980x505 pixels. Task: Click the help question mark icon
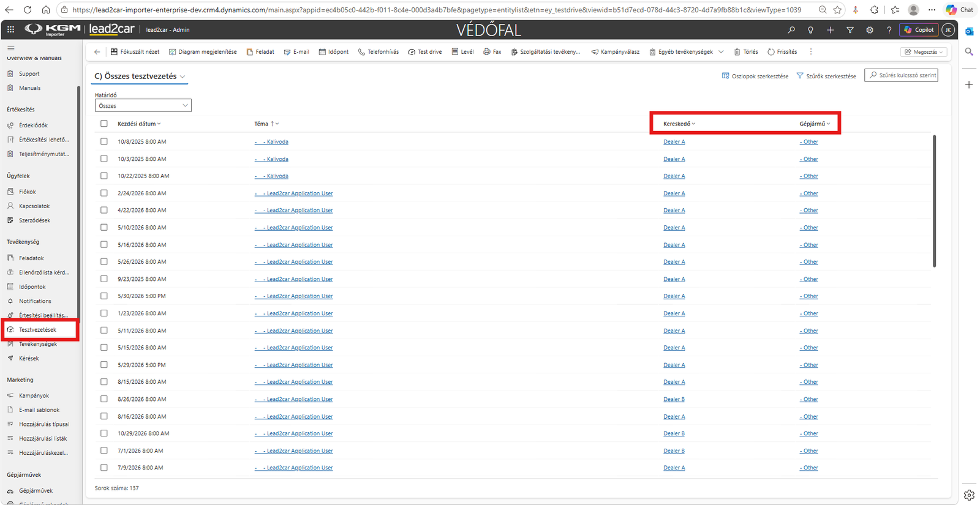tap(889, 29)
